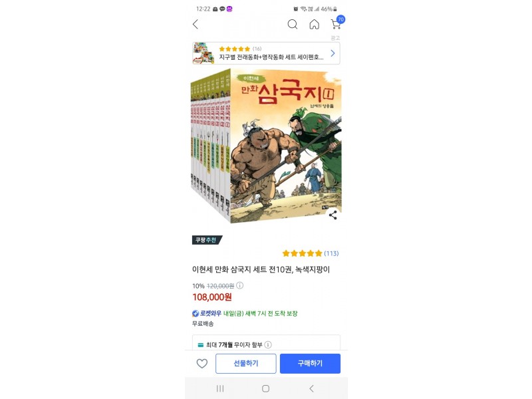Screen dimensions: 532x399
Task: Tap the share icon on product image
Action: 333,215
